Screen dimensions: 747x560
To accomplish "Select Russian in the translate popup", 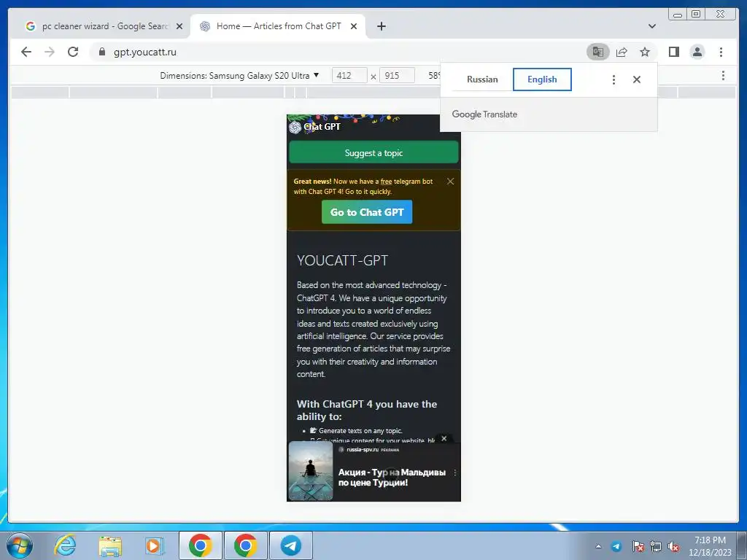I will (482, 79).
